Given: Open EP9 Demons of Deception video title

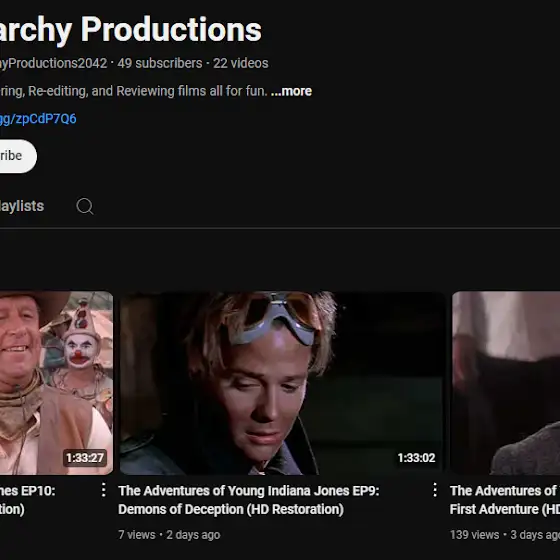Looking at the screenshot, I should click(x=249, y=500).
